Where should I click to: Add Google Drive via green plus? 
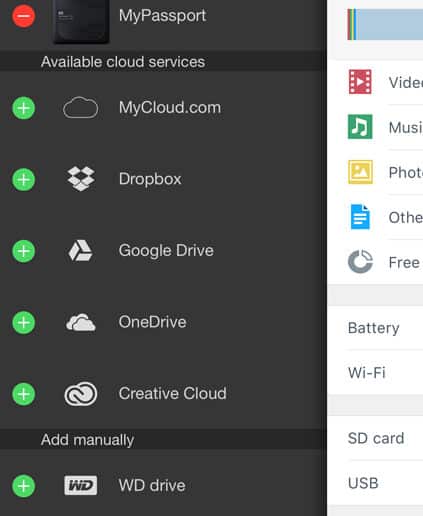(23, 251)
